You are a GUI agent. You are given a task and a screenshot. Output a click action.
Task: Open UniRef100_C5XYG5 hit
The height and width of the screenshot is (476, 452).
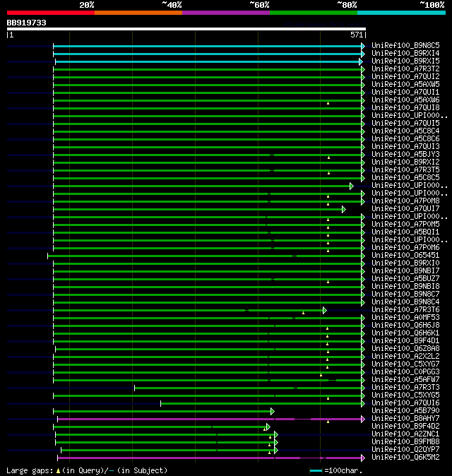coord(405,395)
